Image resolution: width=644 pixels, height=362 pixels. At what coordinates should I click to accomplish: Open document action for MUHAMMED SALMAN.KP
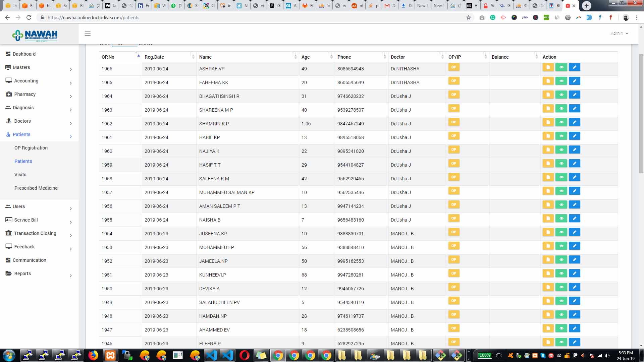548,191
